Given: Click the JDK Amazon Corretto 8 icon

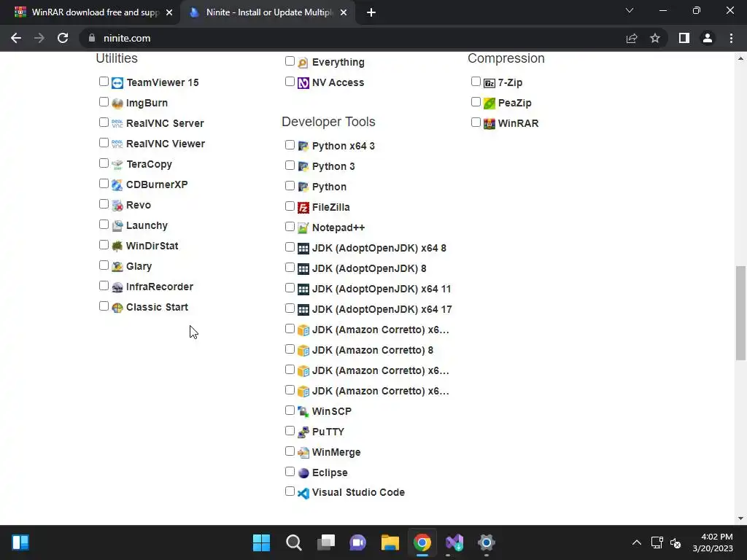Looking at the screenshot, I should pos(303,351).
